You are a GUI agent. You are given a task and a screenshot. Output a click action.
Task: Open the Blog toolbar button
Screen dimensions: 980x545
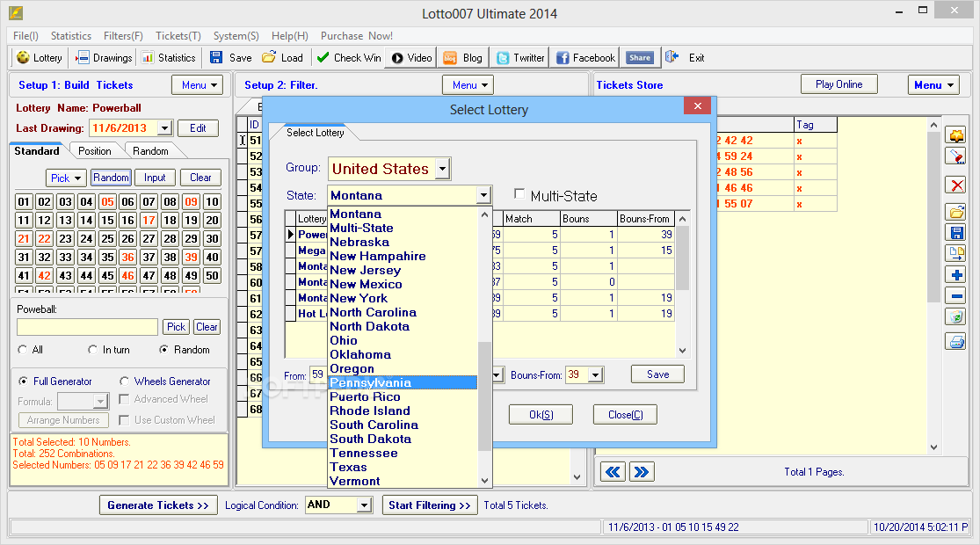point(463,57)
